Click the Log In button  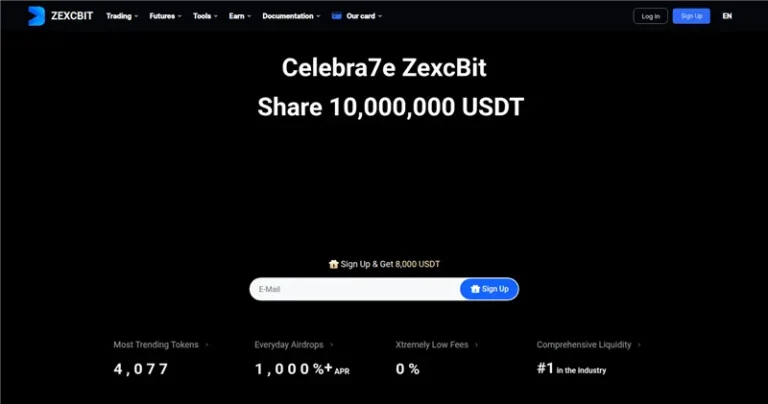pyautogui.click(x=650, y=16)
